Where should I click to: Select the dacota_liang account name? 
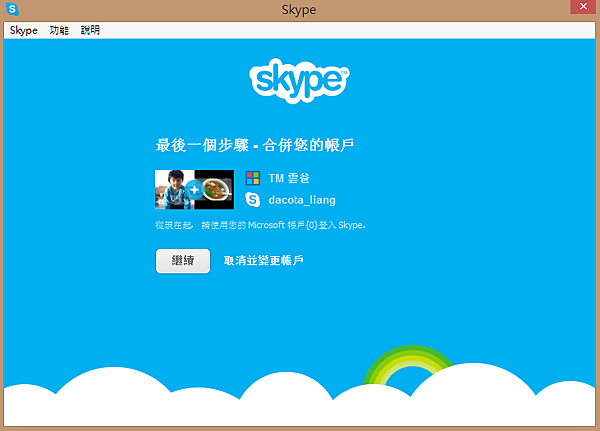coord(302,200)
